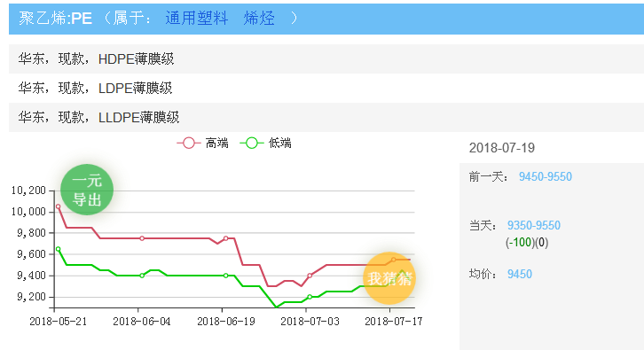This screenshot has height=350, width=644.
Task: Select the 华东，现款，LLDPE薄膜级 row
Action: coord(326,117)
